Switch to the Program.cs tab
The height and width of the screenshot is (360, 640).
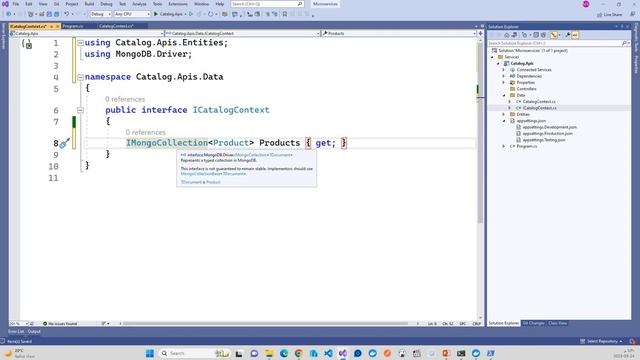point(73,26)
